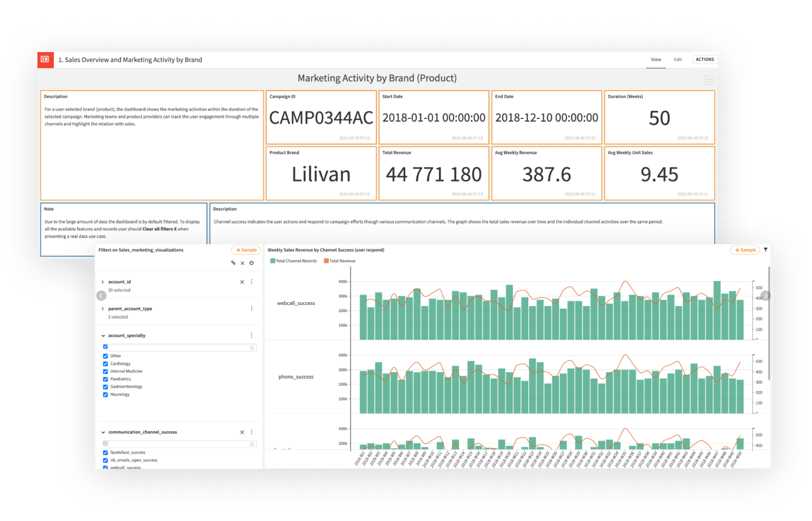Click the red dashboard icon beside the title

click(x=45, y=60)
